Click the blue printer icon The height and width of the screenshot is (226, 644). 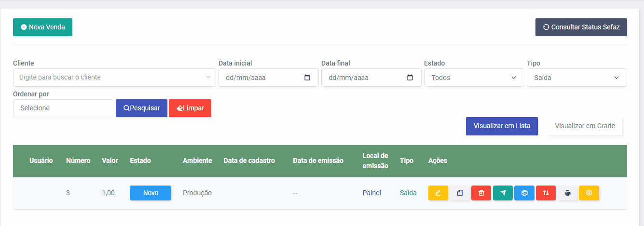[x=524, y=193]
